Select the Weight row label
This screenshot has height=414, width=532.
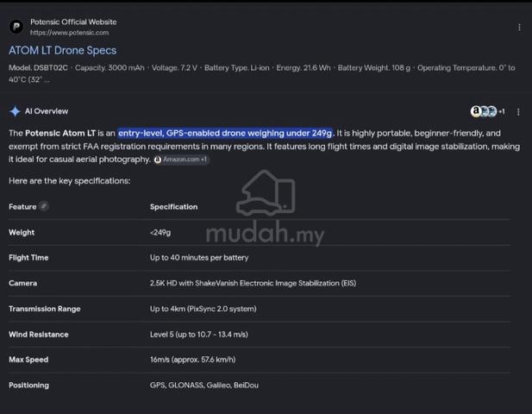[22, 233]
